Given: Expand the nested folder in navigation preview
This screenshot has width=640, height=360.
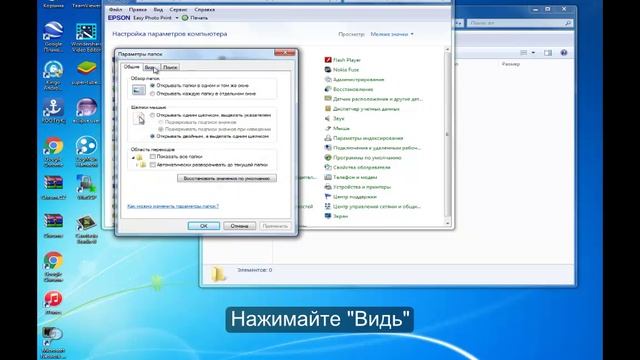Looking at the screenshot, I should click(x=137, y=165).
